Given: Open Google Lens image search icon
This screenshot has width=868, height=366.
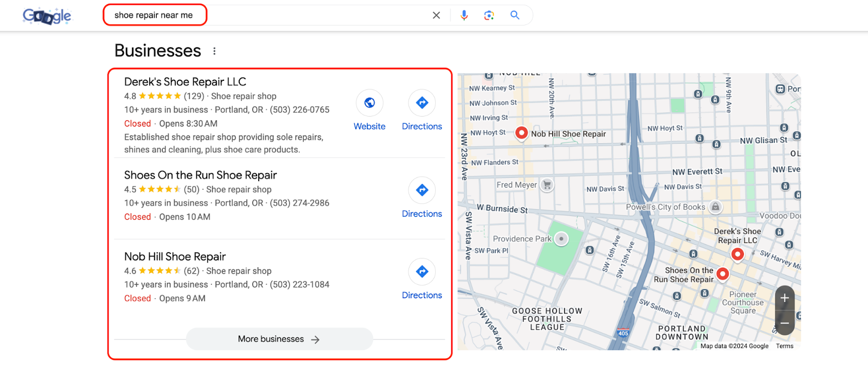Looking at the screenshot, I should [x=489, y=15].
